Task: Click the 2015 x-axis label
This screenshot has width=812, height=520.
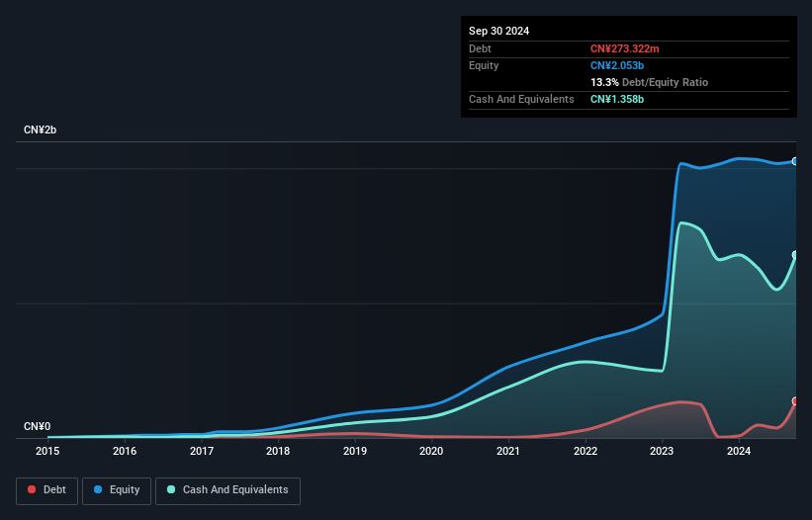Action: (47, 451)
